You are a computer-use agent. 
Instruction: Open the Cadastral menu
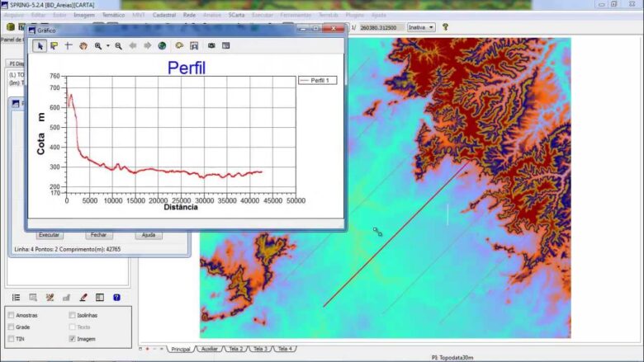pos(164,16)
